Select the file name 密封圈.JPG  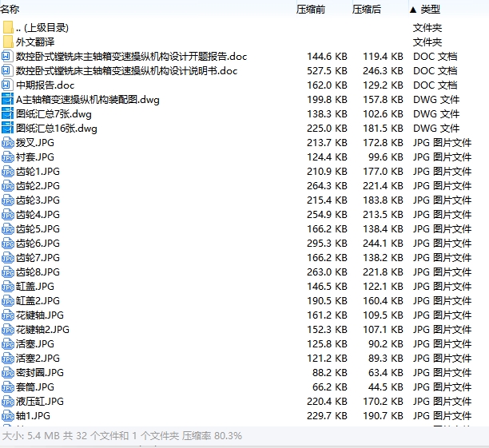pos(40,373)
